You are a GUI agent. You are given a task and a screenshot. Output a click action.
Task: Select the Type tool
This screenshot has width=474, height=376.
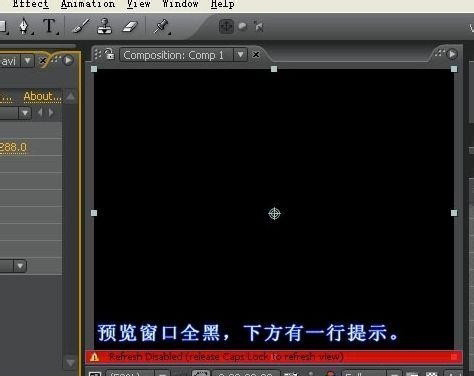(x=49, y=26)
